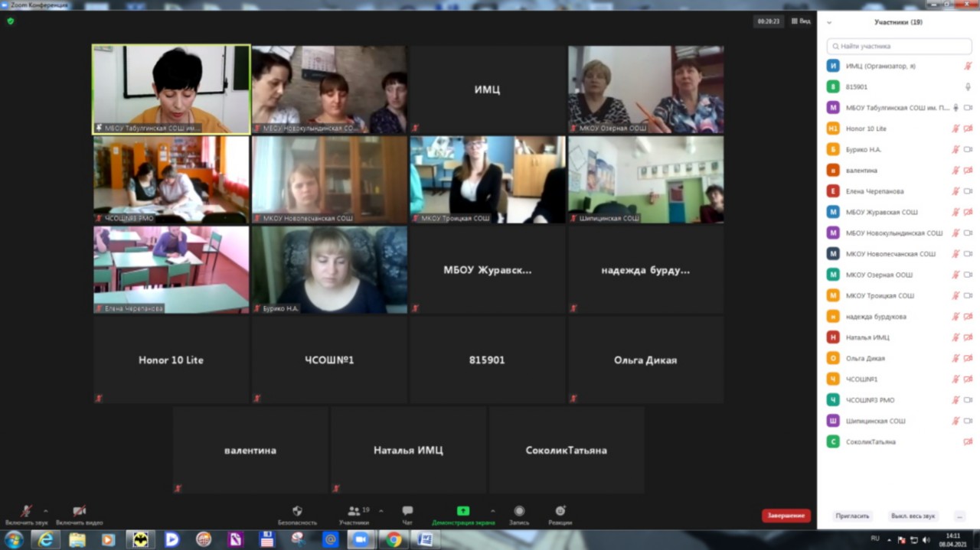Click the purple avatar for Шипицинская СОШ
Viewport: 980px width, 550px height.
pyautogui.click(x=833, y=421)
